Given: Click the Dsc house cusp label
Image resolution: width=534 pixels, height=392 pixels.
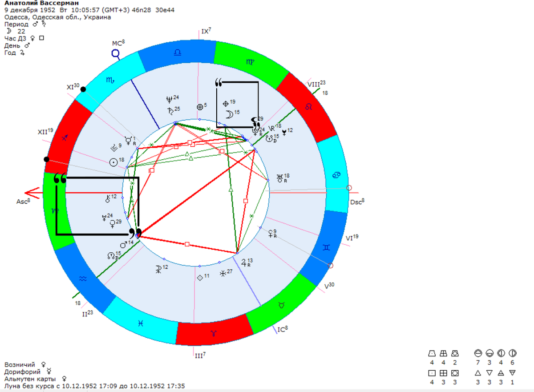Looking at the screenshot, I should pos(357,201).
